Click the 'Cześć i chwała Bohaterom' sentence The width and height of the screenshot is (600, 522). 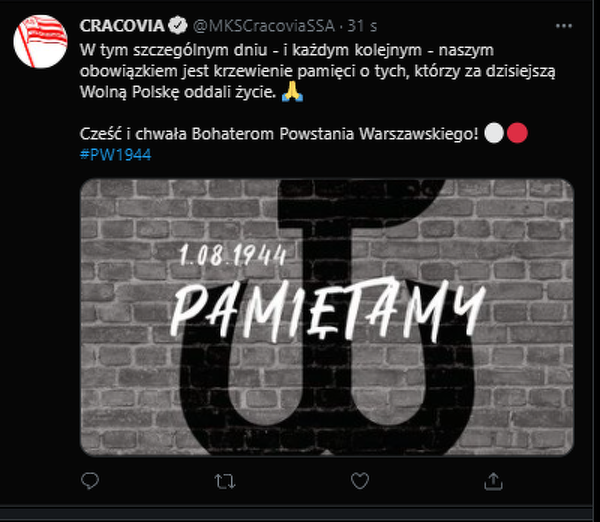point(279,134)
